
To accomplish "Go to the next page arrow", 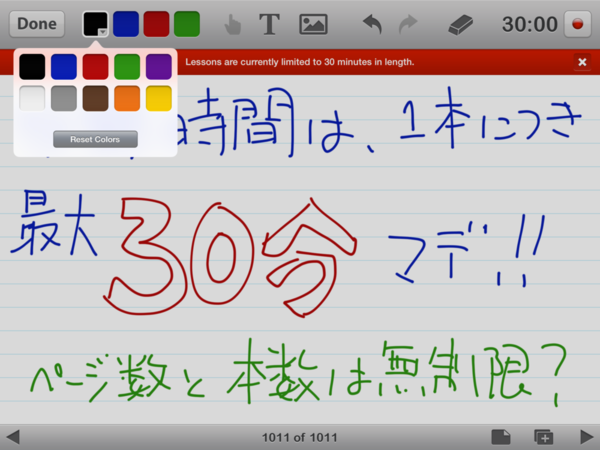I will (x=587, y=437).
